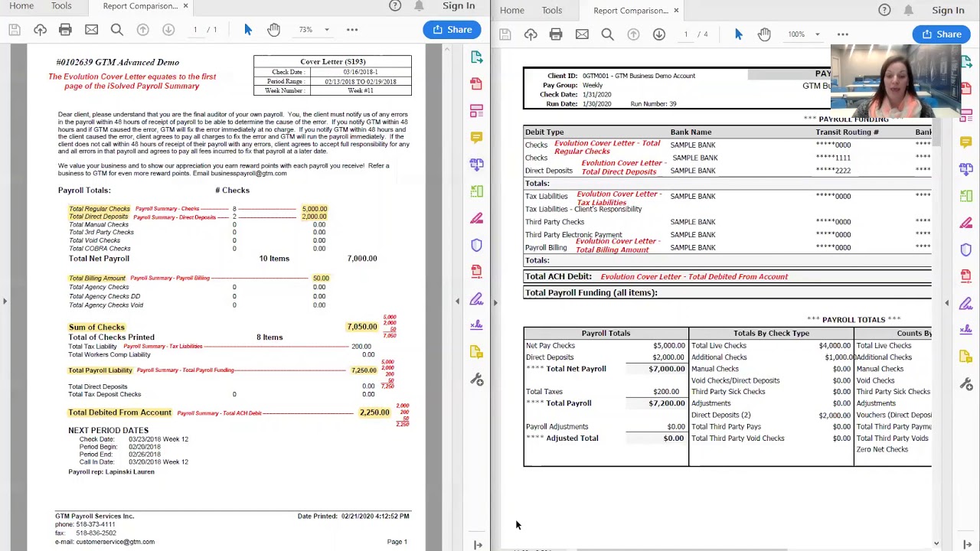
Task: Open Comment tool in left sidebar
Action: [x=476, y=138]
